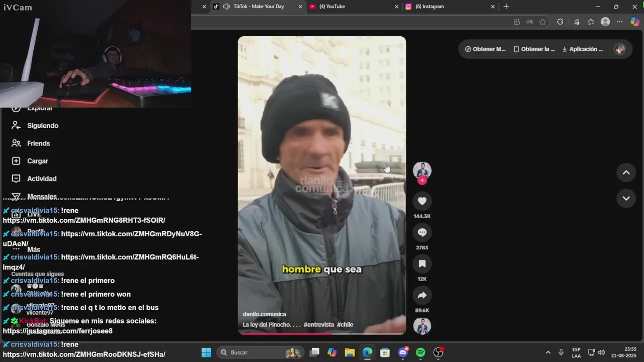Image resolution: width=644 pixels, height=362 pixels.
Task: Open browser extensions puzzle icon
Action: click(x=560, y=22)
